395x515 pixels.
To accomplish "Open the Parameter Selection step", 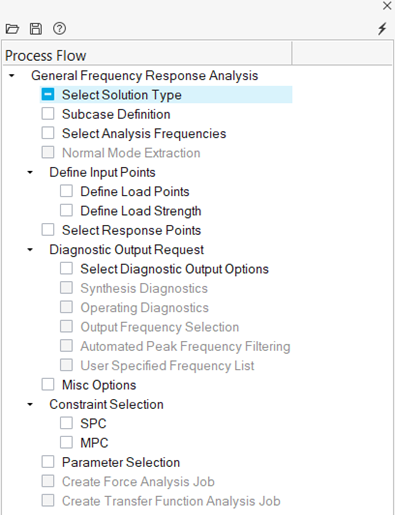I will [x=121, y=462].
